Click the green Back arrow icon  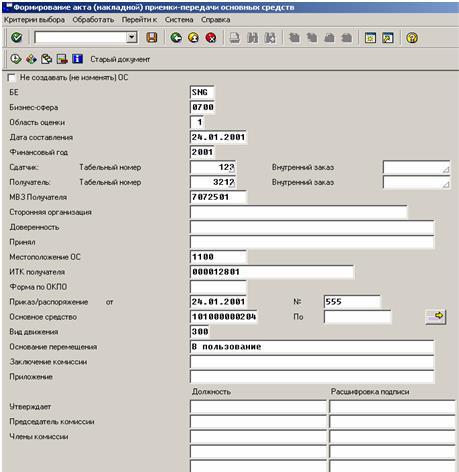click(176, 38)
